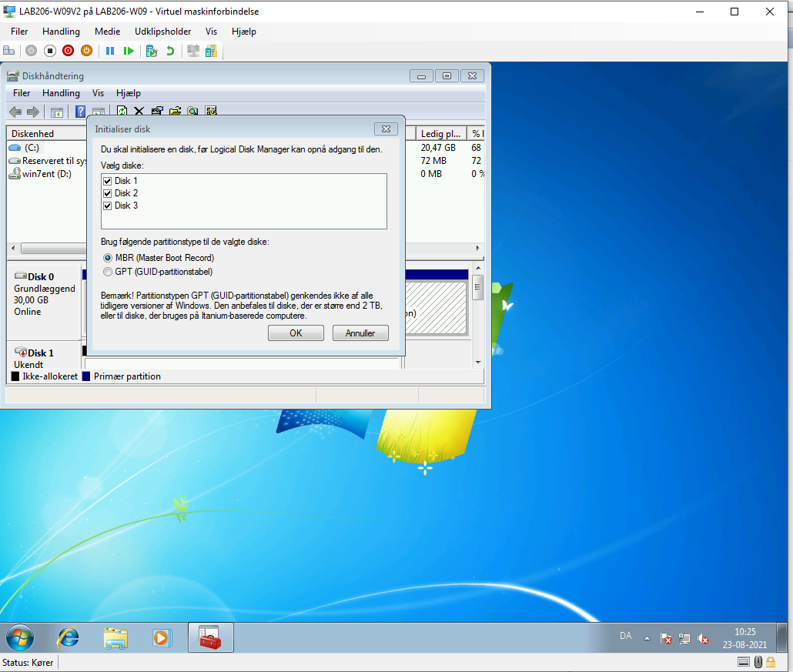Select the Reserveret til system volume row
This screenshot has width=793, height=672.
coord(48,161)
